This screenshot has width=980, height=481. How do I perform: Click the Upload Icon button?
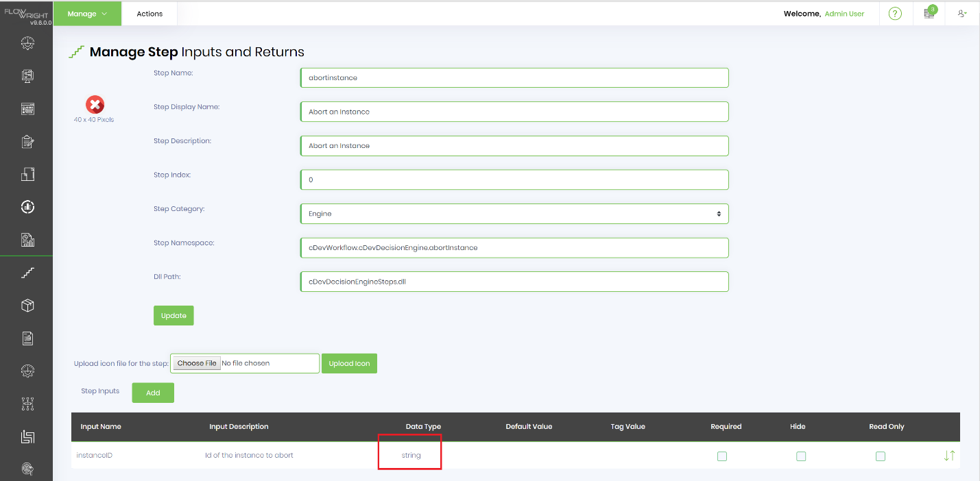[349, 363]
